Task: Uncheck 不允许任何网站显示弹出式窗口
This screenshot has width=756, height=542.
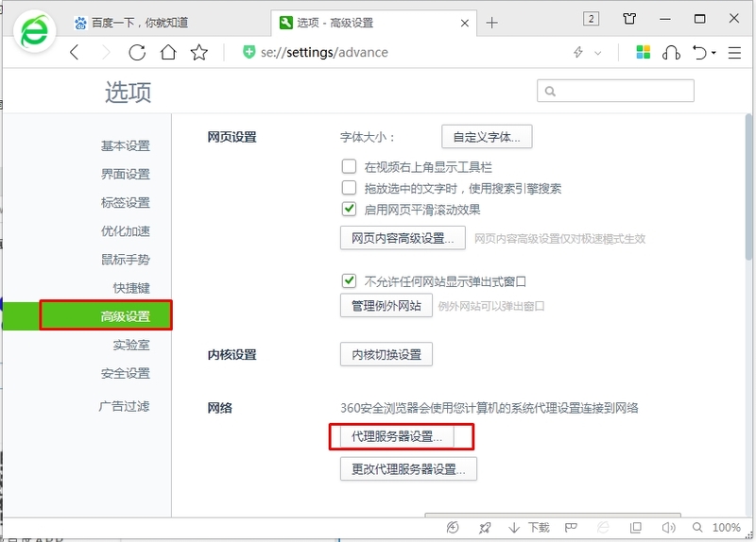Action: tap(349, 280)
